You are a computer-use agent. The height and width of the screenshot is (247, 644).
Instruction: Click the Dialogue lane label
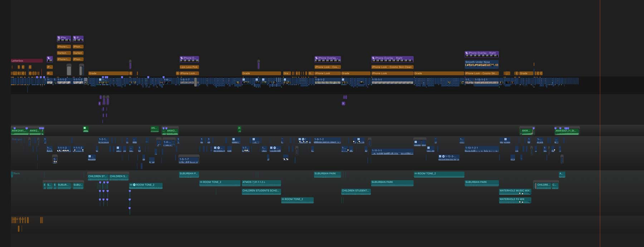coord(17,139)
